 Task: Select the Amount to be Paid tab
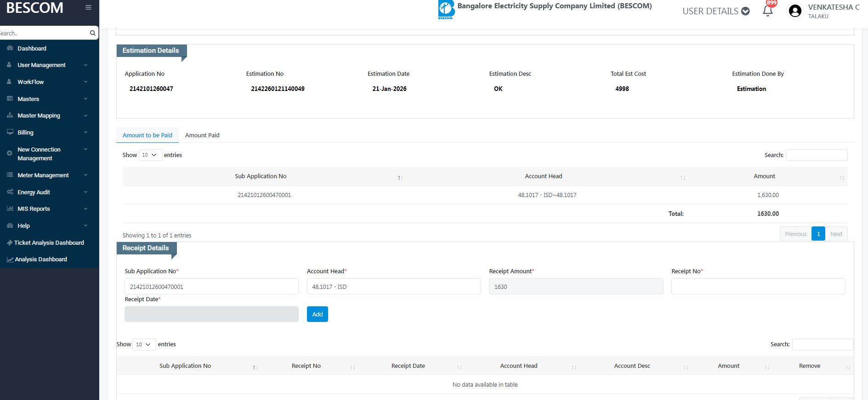[x=147, y=135]
